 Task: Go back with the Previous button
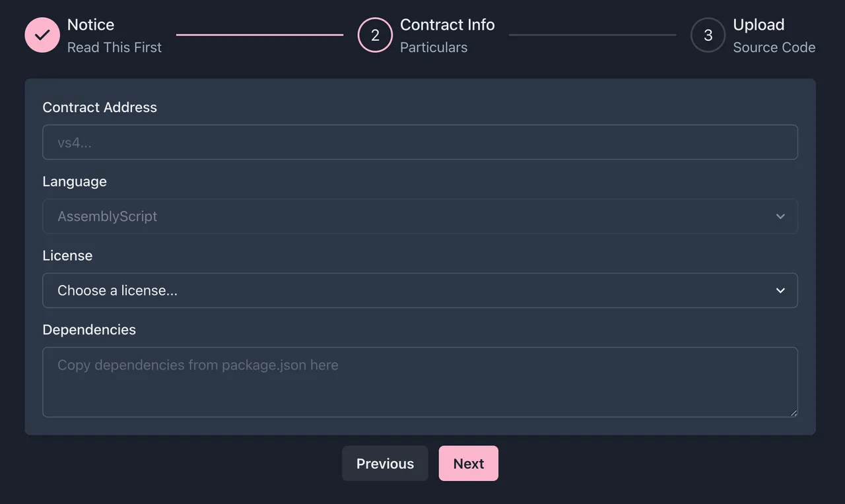tap(385, 464)
